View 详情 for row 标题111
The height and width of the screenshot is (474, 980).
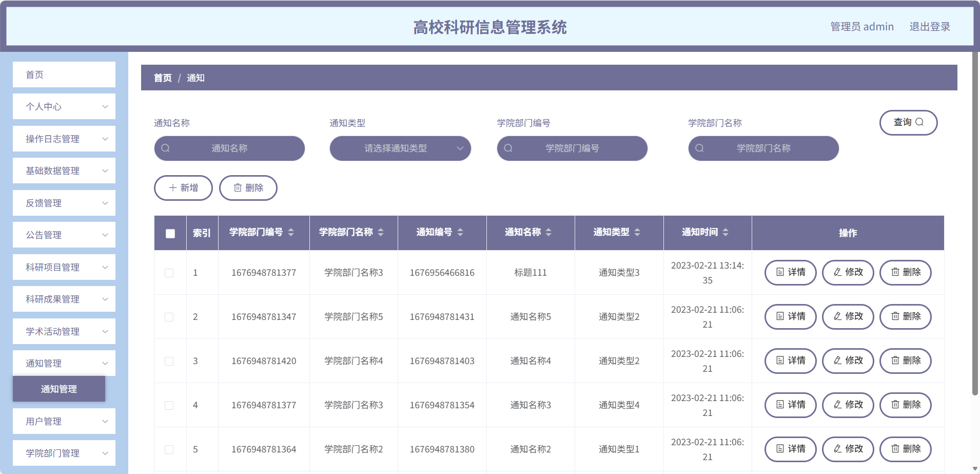point(791,272)
